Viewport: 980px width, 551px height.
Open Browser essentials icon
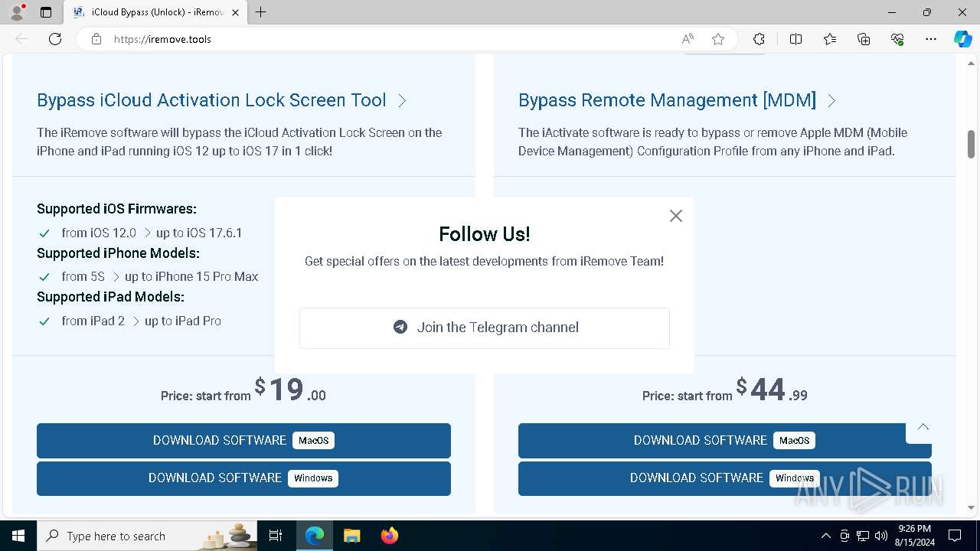(897, 39)
